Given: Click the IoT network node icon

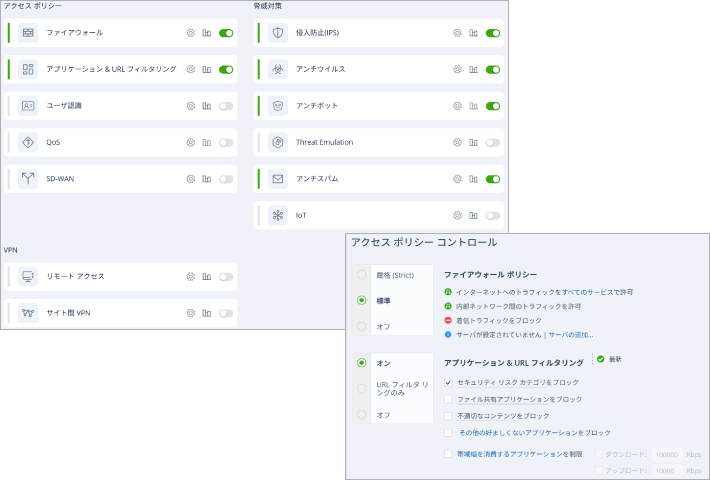Looking at the screenshot, I should 278,216.
